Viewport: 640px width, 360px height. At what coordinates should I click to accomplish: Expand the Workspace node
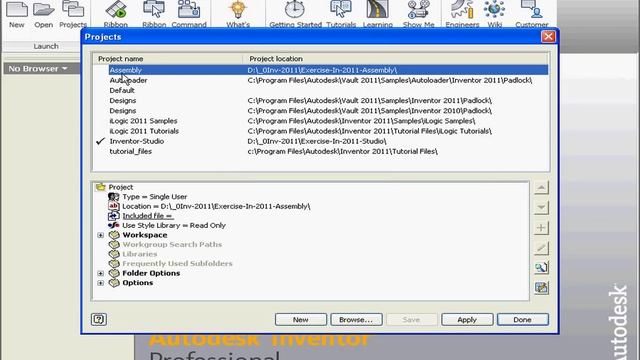click(100, 235)
